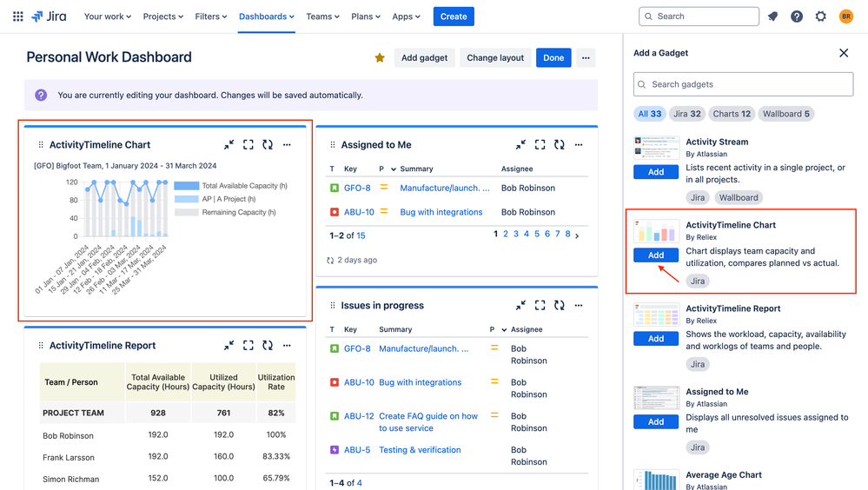Image resolution: width=868 pixels, height=490 pixels.
Task: Toggle the dashboard star favorite
Action: pyautogui.click(x=380, y=57)
